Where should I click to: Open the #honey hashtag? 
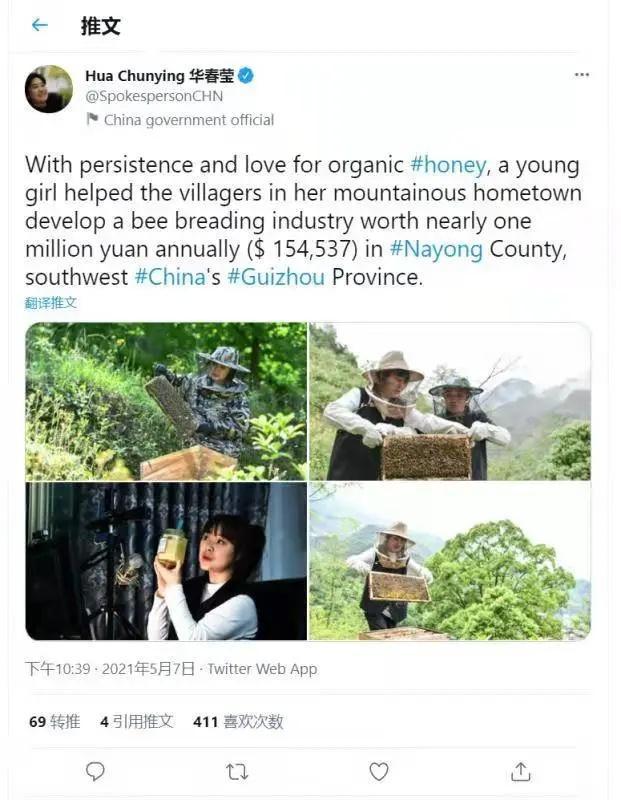[448, 166]
